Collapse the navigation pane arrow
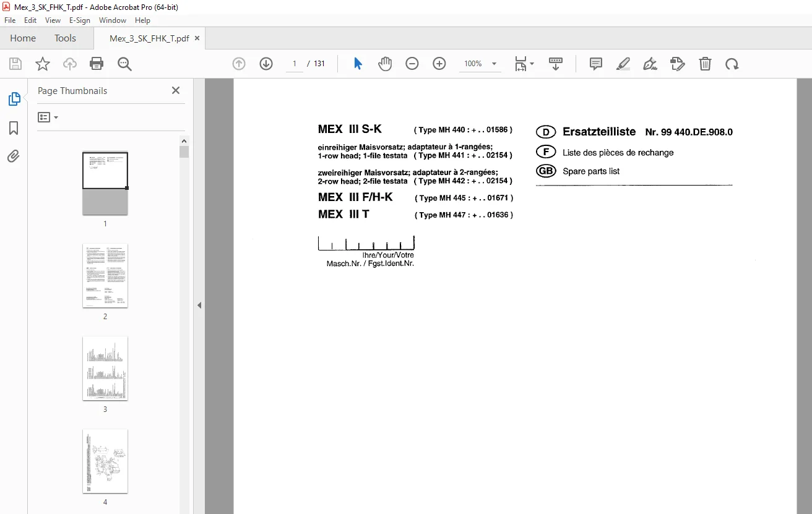 tap(199, 305)
